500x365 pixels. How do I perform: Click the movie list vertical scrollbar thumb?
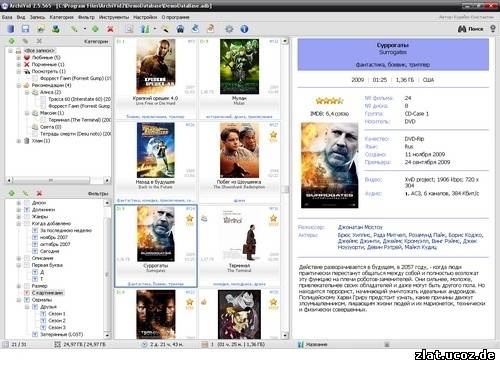(x=285, y=189)
